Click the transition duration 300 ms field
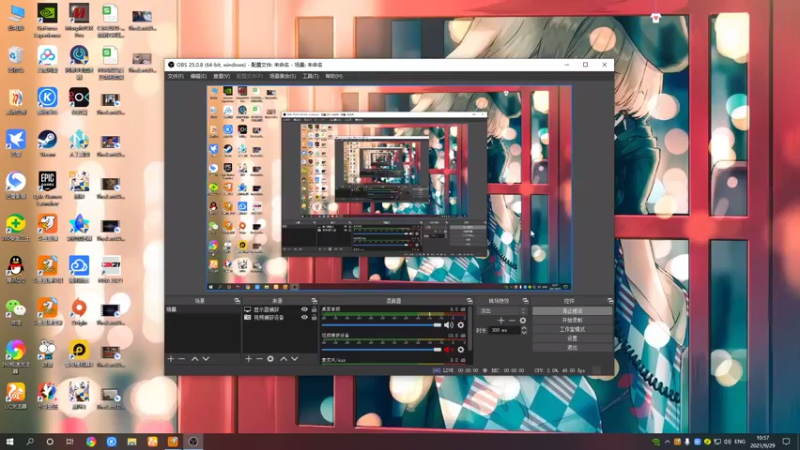The image size is (800, 450). pyautogui.click(x=504, y=330)
